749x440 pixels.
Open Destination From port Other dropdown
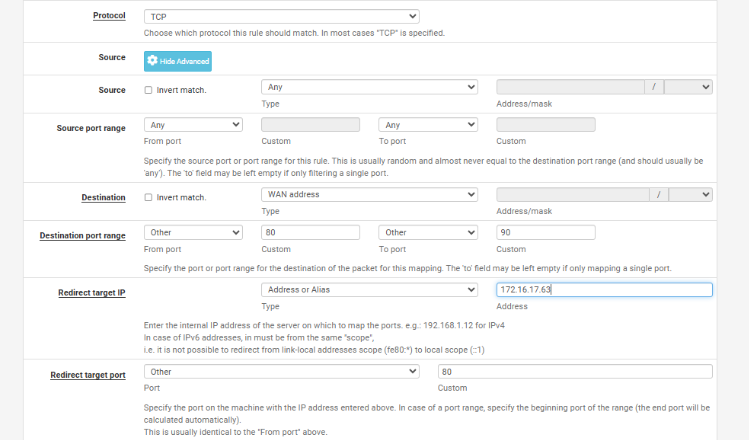click(x=193, y=232)
